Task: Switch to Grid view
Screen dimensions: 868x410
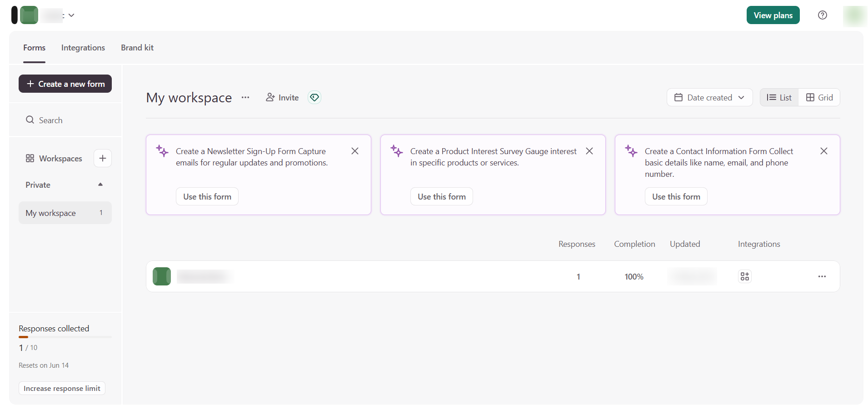Action: 819,97
